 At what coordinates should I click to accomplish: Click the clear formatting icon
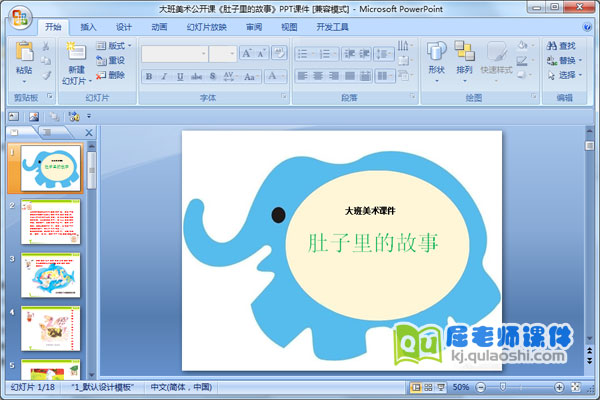[279, 53]
